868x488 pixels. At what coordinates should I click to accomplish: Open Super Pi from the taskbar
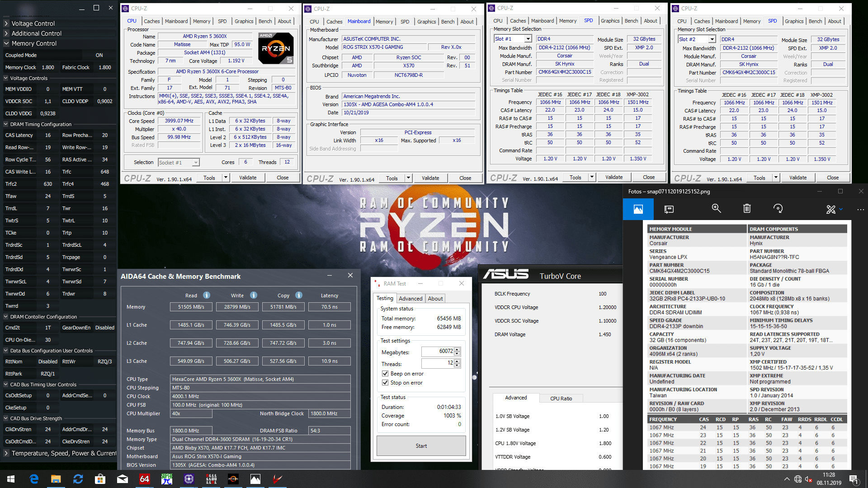coord(166,479)
